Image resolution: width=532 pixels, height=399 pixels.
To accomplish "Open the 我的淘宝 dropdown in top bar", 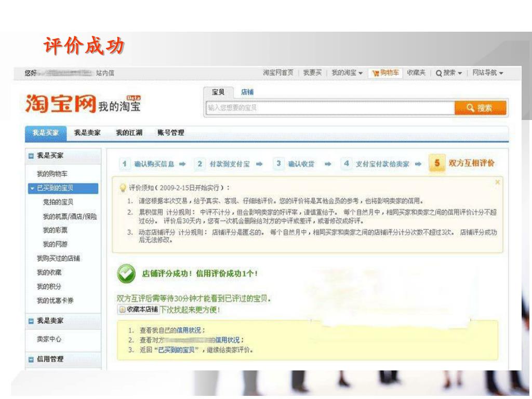I will tap(347, 73).
